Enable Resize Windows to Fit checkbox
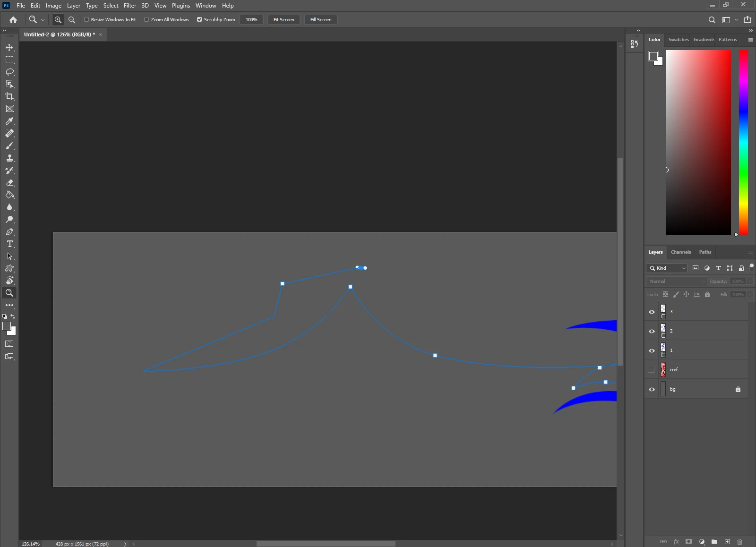The width and height of the screenshot is (756, 547). pyautogui.click(x=86, y=20)
